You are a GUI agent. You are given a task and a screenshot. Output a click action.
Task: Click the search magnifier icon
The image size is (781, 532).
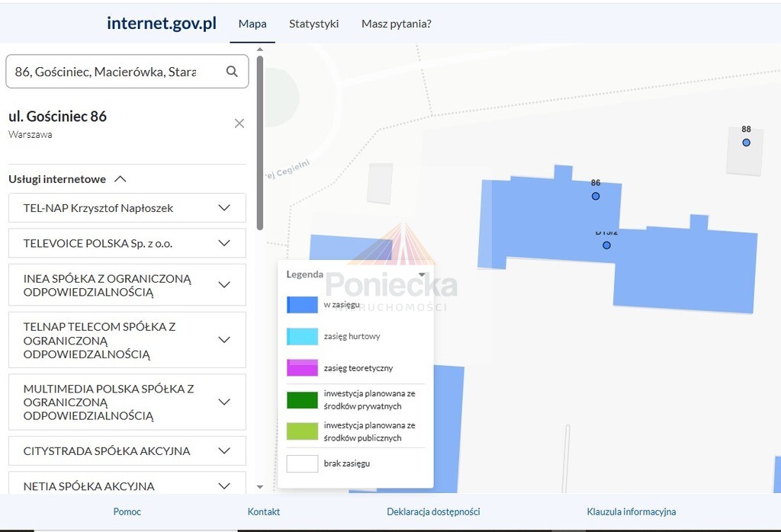232,72
